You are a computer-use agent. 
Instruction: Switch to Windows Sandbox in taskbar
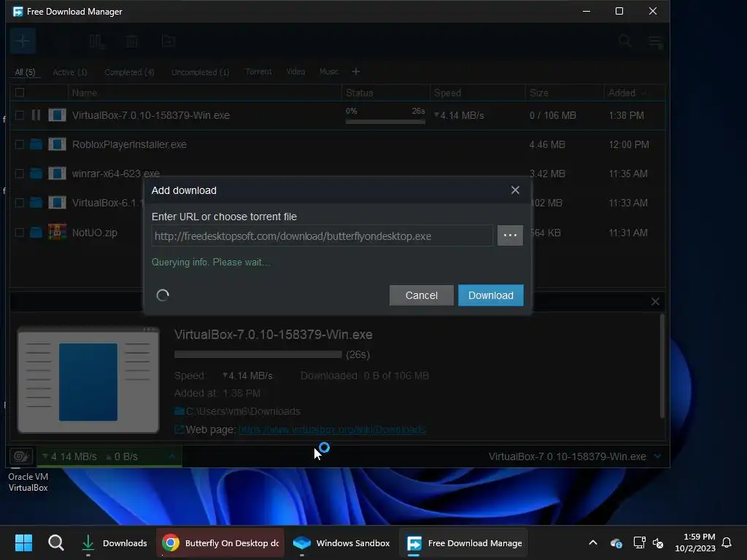pyautogui.click(x=341, y=542)
